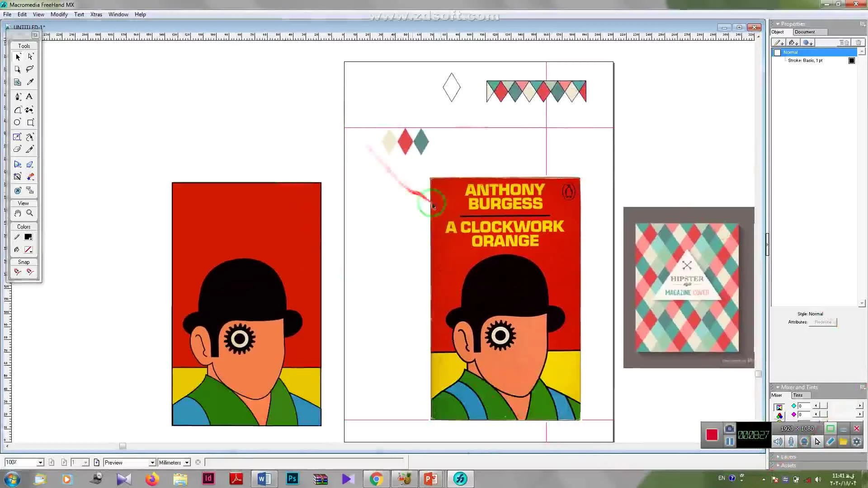
Task: Click the Redefine style button
Action: [x=823, y=322]
